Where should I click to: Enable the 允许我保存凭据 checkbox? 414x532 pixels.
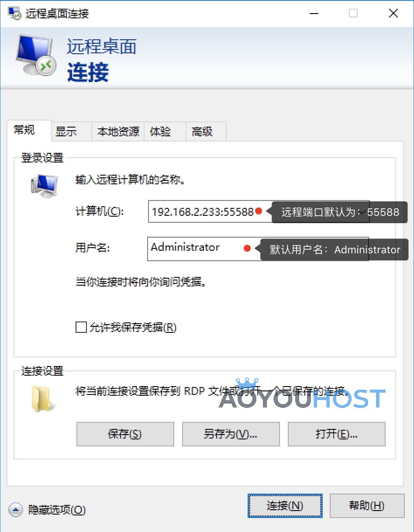81,327
